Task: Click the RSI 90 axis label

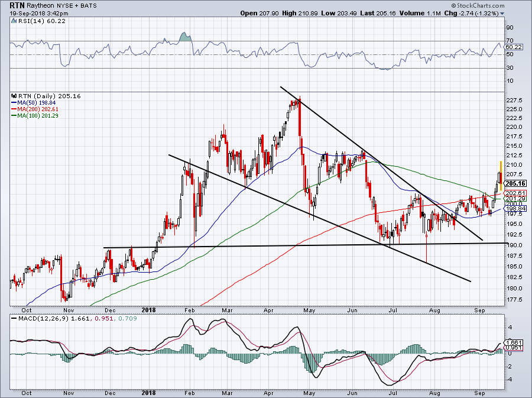Action: click(x=510, y=27)
